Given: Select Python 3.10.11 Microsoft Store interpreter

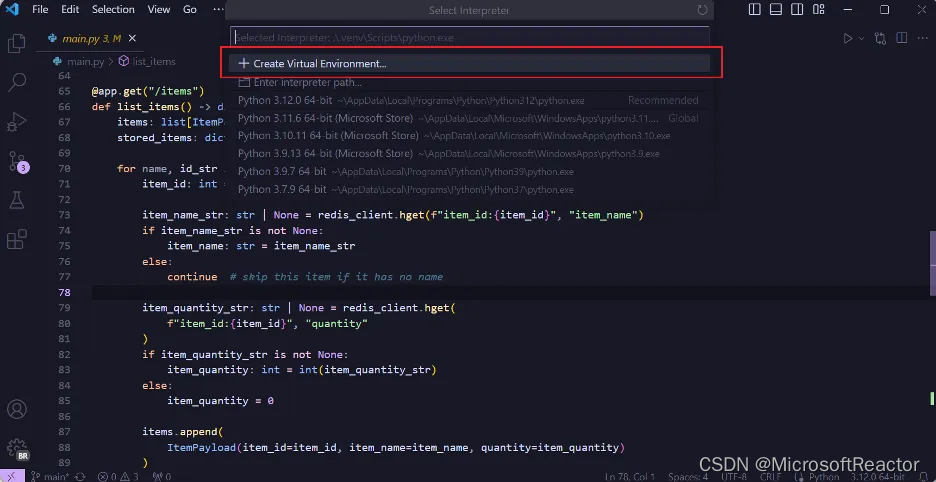Looking at the screenshot, I should (470, 136).
